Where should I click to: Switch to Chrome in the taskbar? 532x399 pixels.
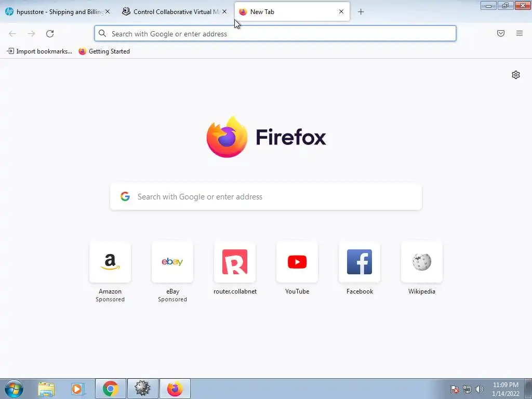(x=111, y=389)
